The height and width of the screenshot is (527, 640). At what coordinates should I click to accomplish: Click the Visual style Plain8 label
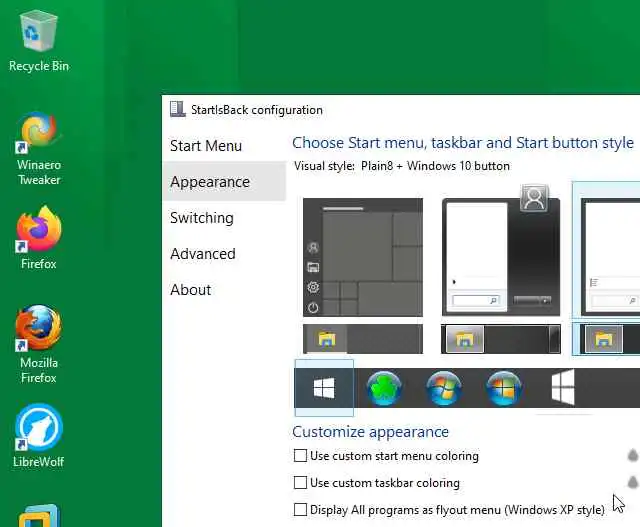[x=402, y=166]
